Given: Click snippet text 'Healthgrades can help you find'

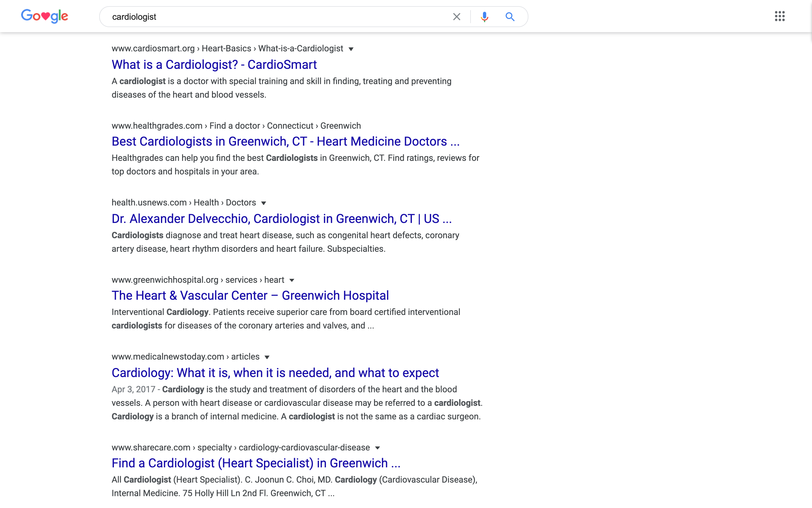Looking at the screenshot, I should pos(295,165).
